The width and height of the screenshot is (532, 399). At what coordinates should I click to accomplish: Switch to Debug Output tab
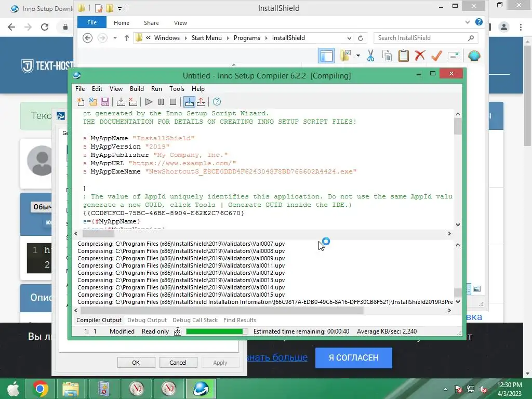click(147, 320)
